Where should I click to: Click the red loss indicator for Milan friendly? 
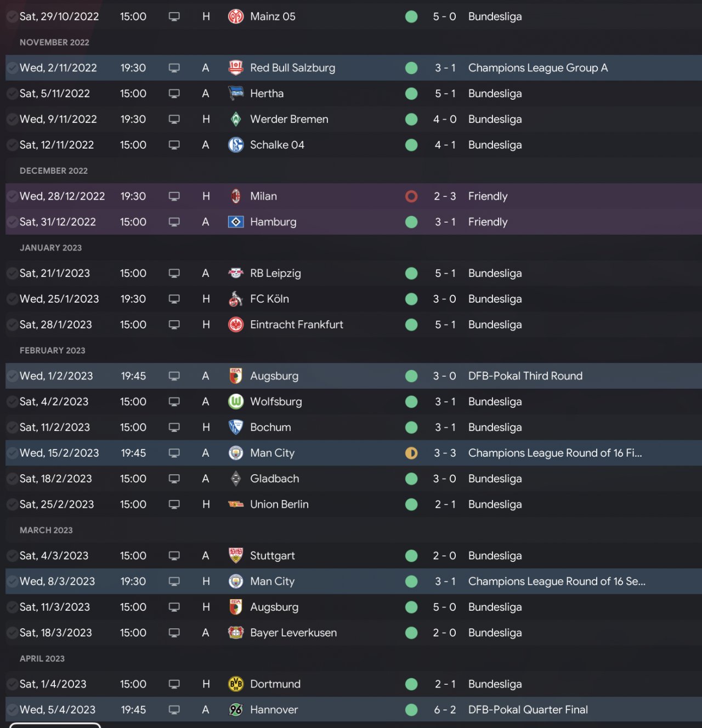tap(411, 196)
